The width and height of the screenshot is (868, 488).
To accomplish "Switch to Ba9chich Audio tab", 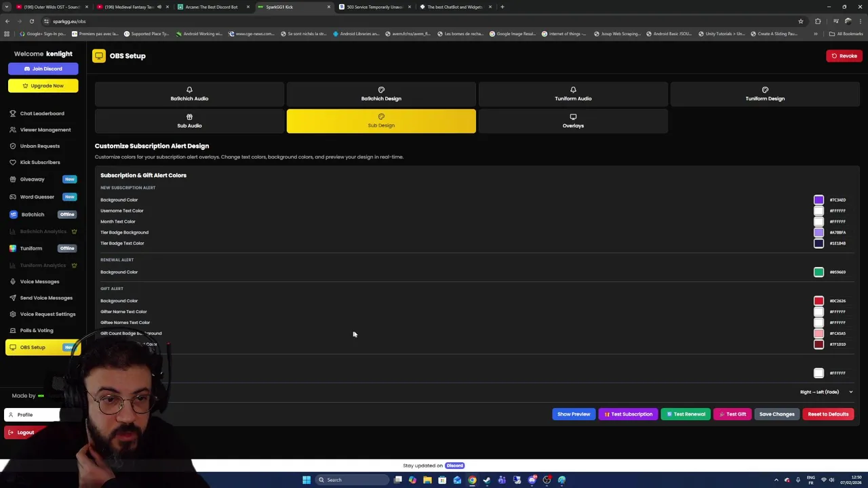I will pyautogui.click(x=189, y=94).
